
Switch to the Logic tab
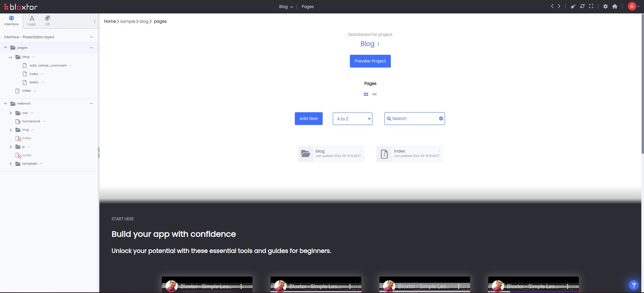click(32, 21)
